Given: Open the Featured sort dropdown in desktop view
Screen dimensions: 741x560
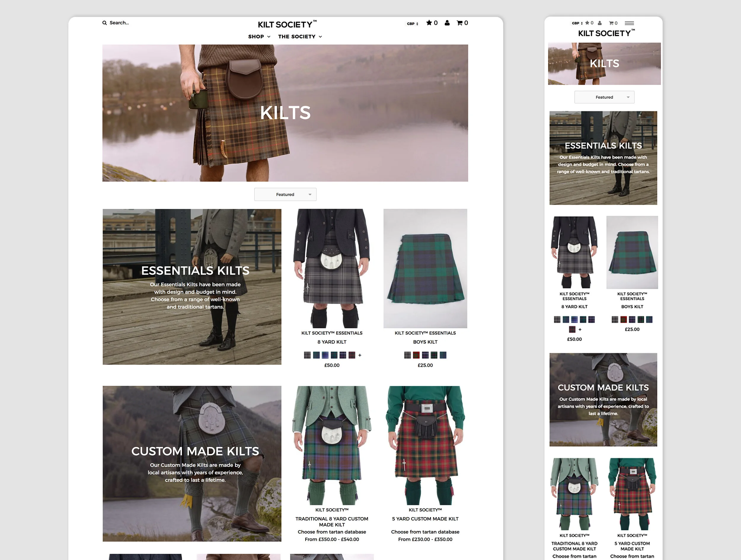Looking at the screenshot, I should point(285,194).
